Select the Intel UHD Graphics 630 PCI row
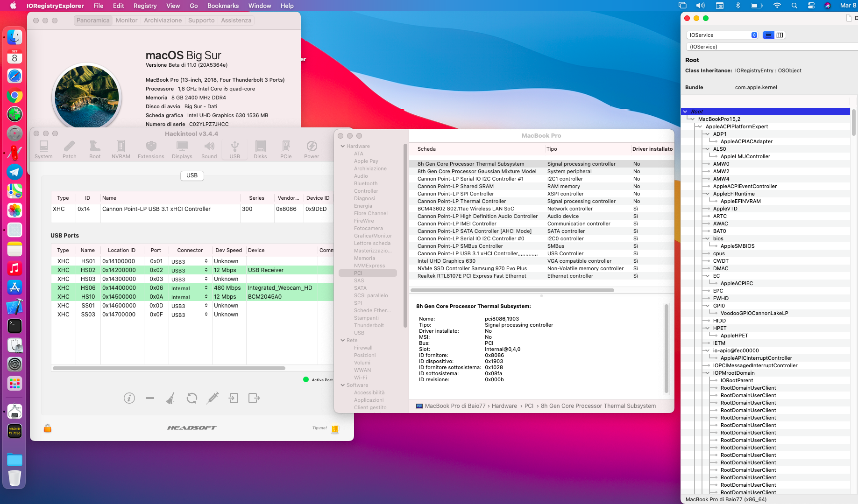This screenshot has height=504, width=858. 541,261
